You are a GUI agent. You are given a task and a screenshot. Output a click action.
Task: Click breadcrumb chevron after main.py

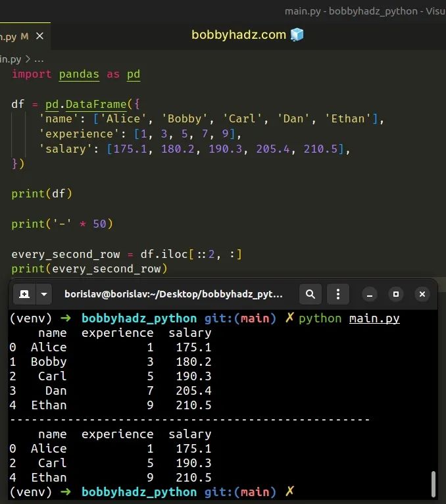28,59
